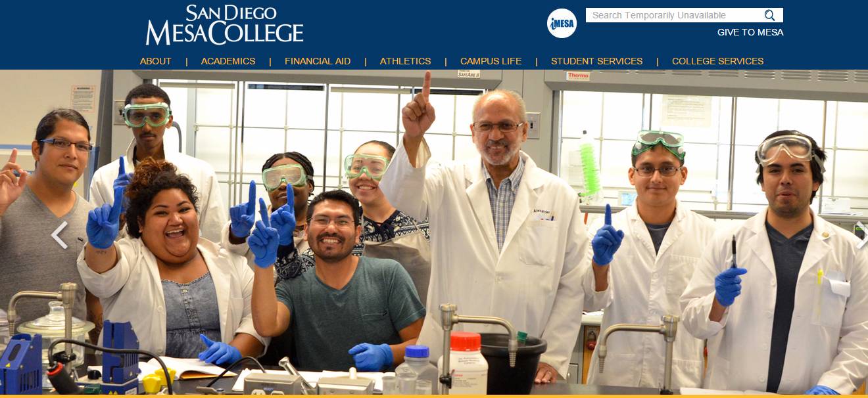The height and width of the screenshot is (398, 868).
Task: Expand the CAMPUS LIFE menu
Action: pos(491,61)
